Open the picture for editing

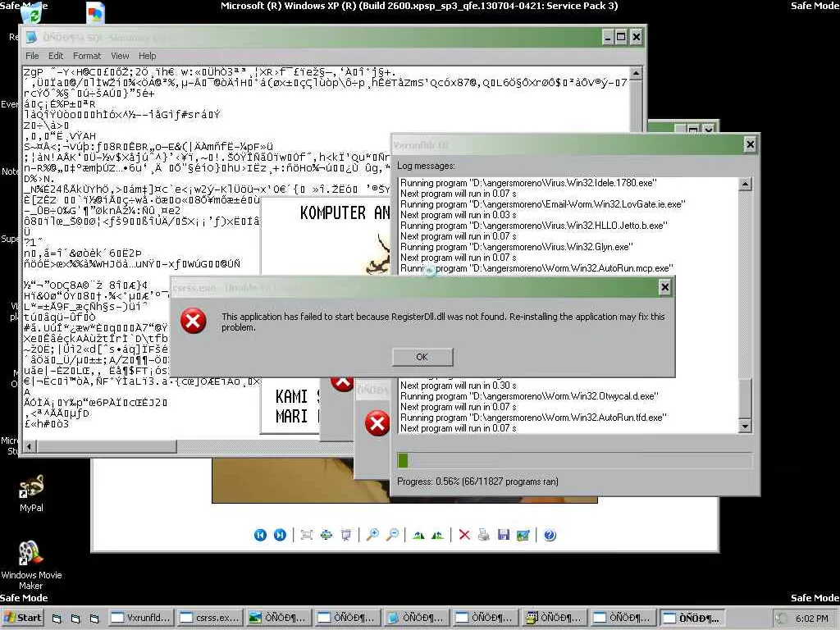(x=523, y=535)
